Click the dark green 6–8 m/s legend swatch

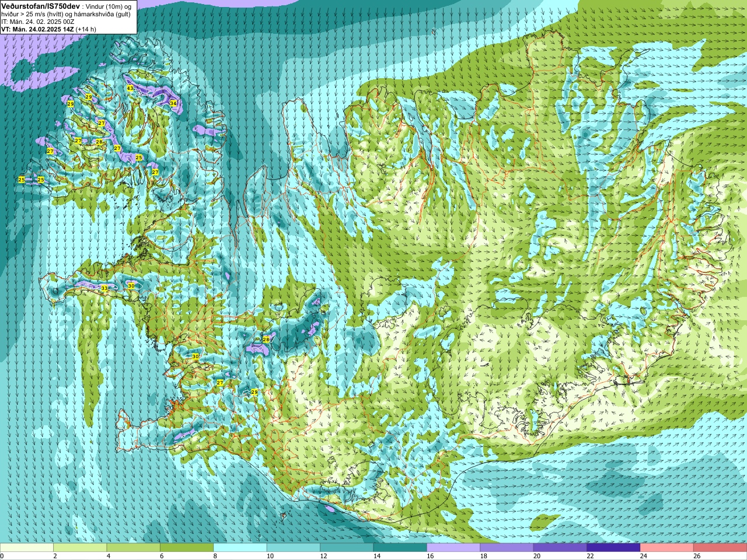(187, 548)
